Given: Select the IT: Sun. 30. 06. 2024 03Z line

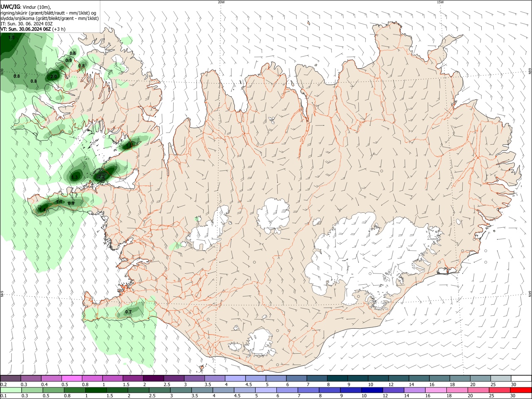Looking at the screenshot, I should tap(27, 24).
